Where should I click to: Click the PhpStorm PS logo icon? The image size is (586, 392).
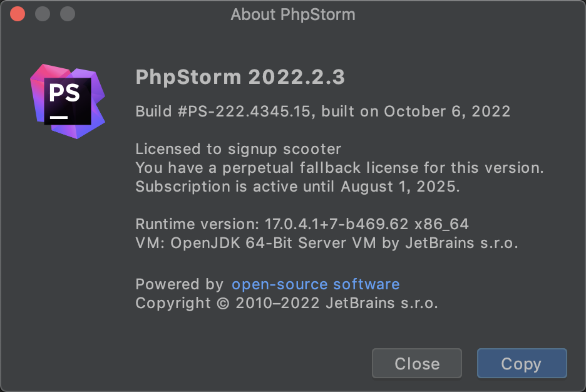pos(68,101)
